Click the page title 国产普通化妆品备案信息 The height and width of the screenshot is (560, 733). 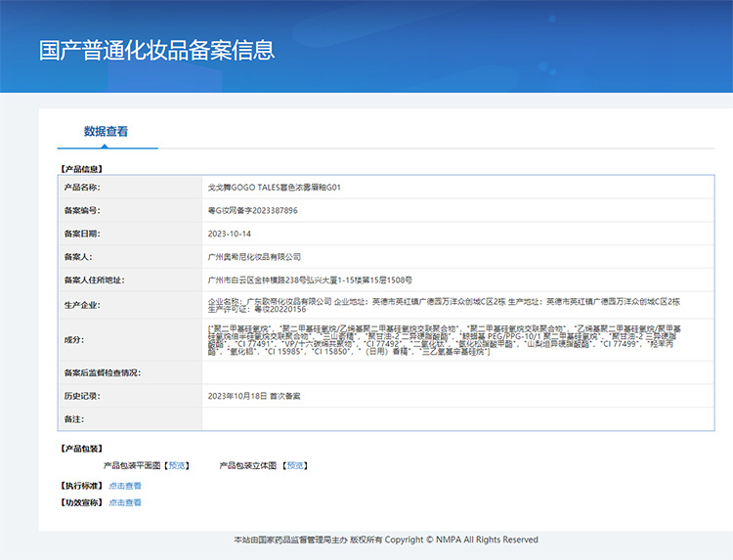[156, 50]
